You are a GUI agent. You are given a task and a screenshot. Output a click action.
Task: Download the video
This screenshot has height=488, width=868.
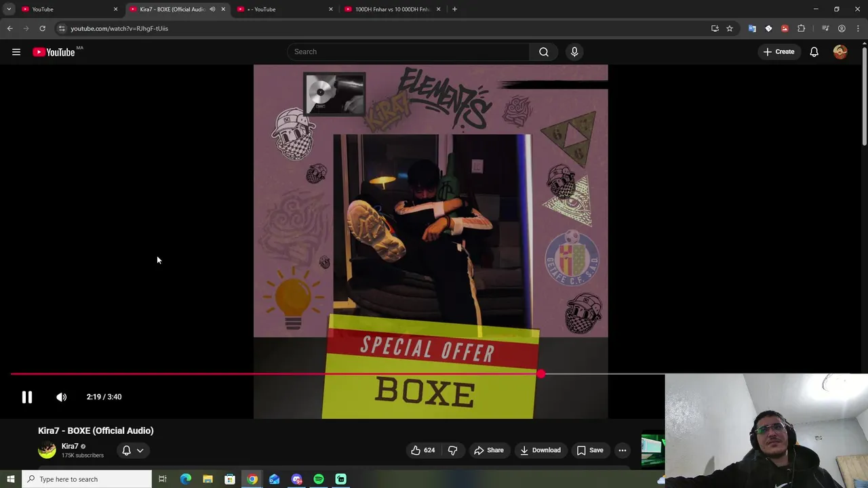point(540,450)
